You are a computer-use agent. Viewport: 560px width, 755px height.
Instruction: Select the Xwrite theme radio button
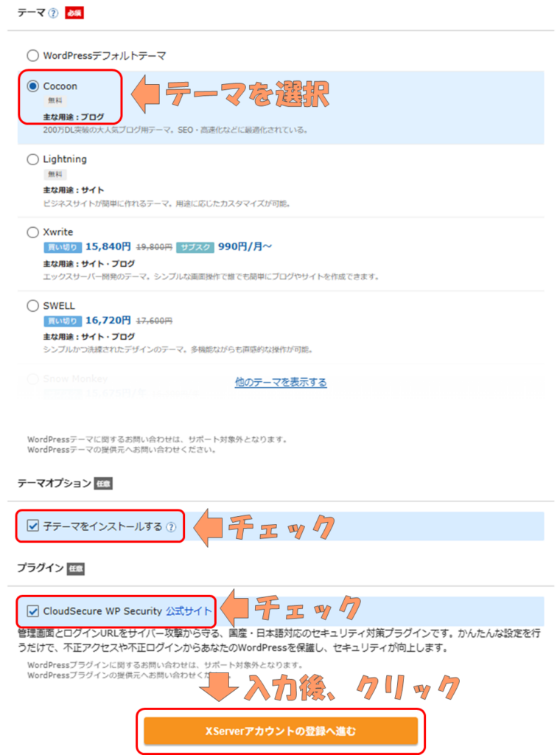(x=32, y=232)
